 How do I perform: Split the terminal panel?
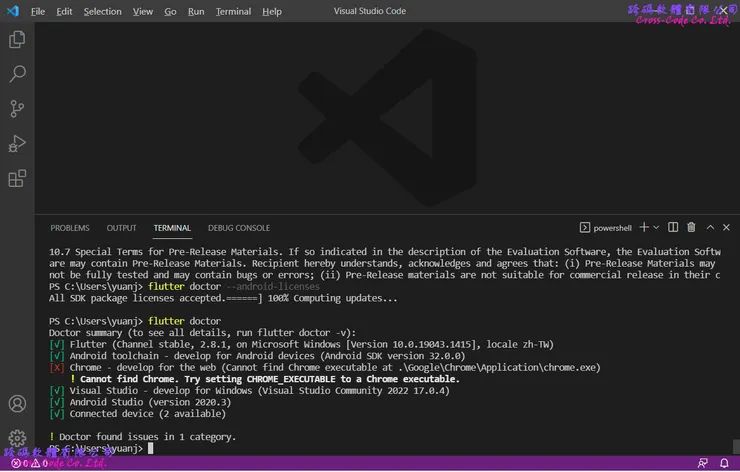[x=673, y=228]
